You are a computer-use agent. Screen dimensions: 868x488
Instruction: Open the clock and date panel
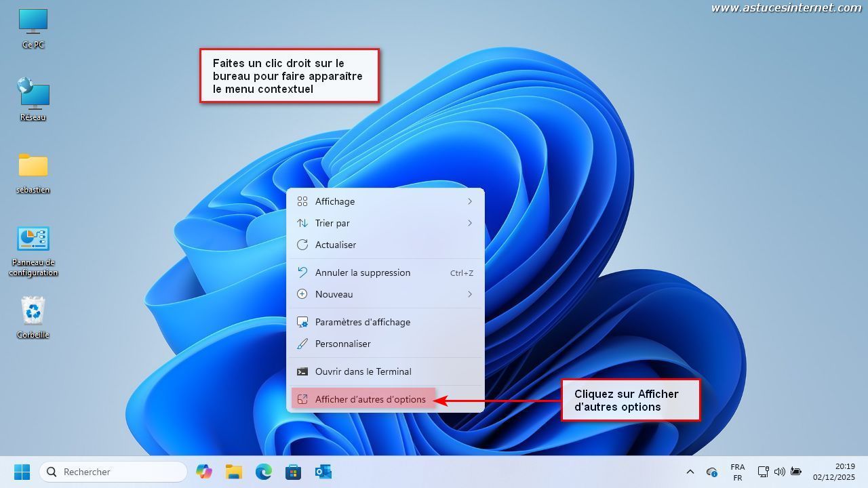click(x=834, y=472)
